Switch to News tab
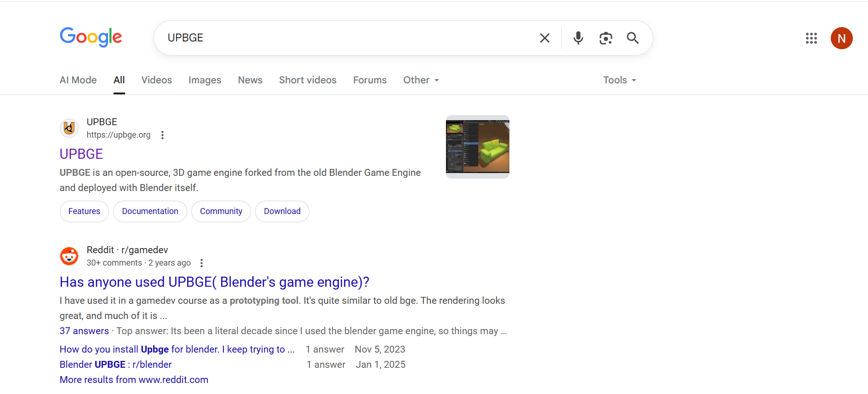The height and width of the screenshot is (394, 868). [250, 80]
